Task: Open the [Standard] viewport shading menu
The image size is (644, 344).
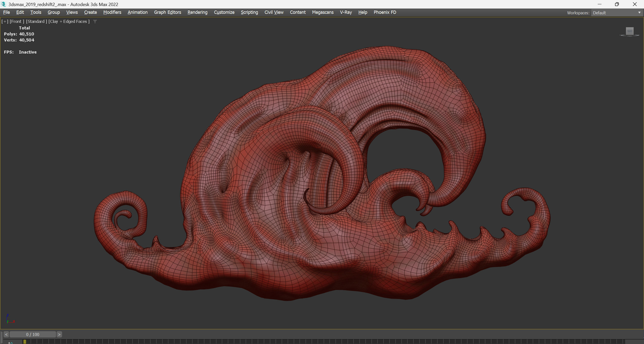Action: [36, 22]
